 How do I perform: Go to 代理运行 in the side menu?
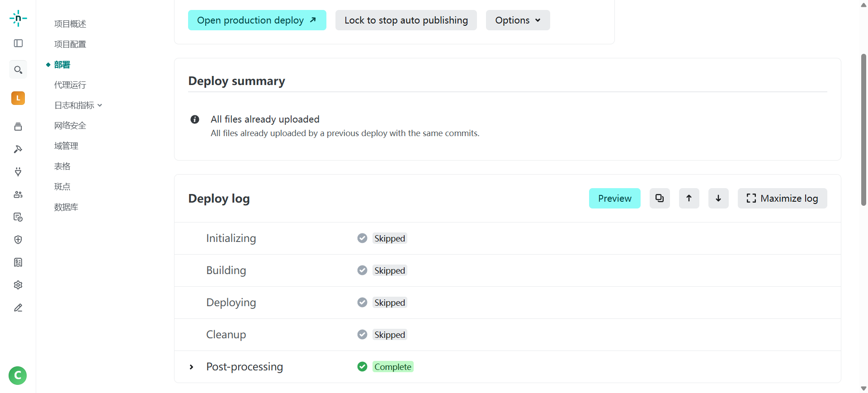[x=70, y=85]
